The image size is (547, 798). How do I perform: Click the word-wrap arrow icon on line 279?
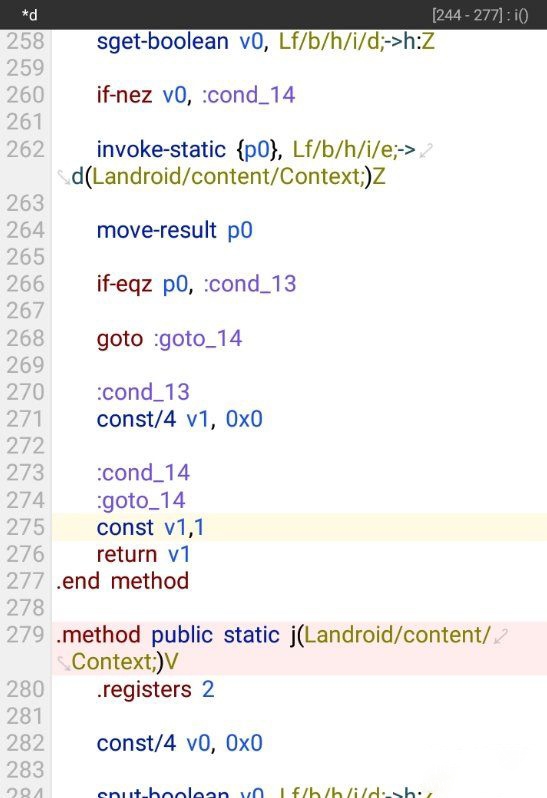coord(501,636)
